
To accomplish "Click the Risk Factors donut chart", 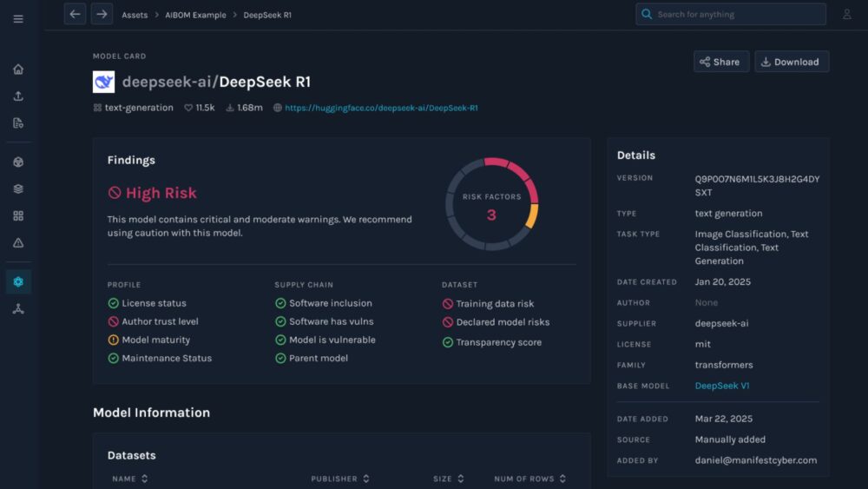I will pos(491,204).
